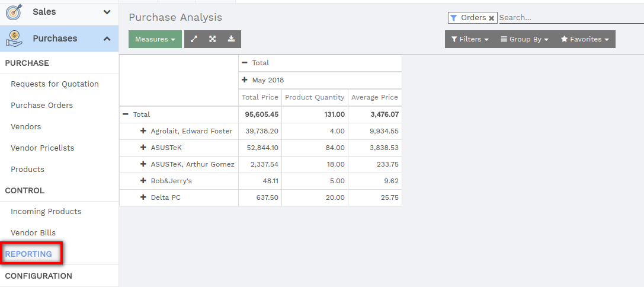Screen dimensions: 644x287
Task: Click the funnel icon in Orders tag
Action: point(453,18)
